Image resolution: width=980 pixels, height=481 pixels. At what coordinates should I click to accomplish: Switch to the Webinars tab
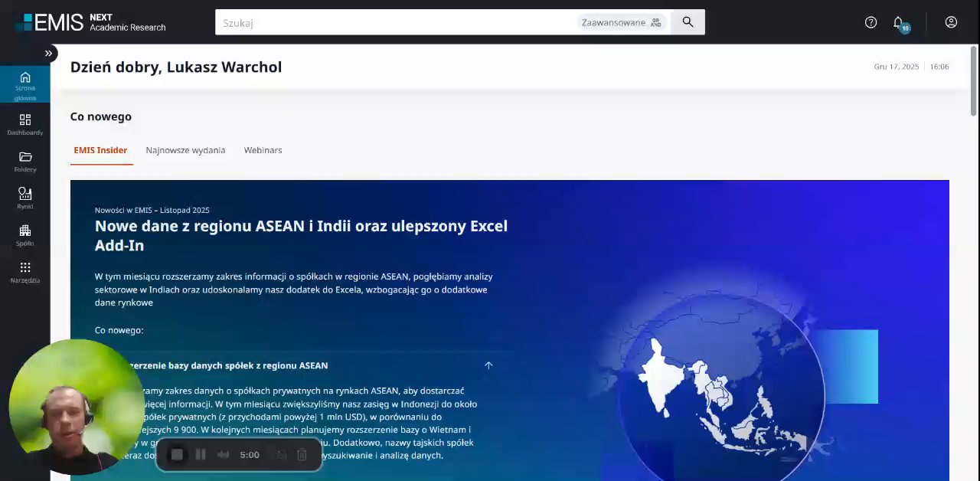(x=263, y=150)
